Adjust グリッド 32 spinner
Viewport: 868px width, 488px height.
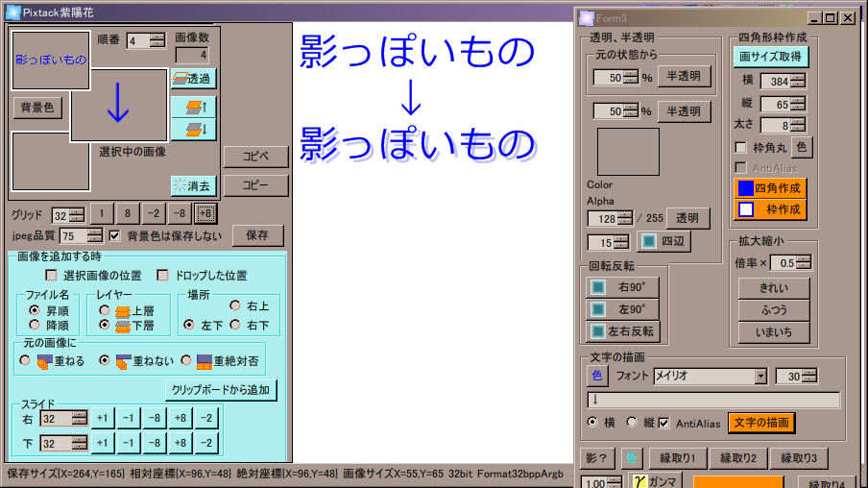tap(77, 215)
